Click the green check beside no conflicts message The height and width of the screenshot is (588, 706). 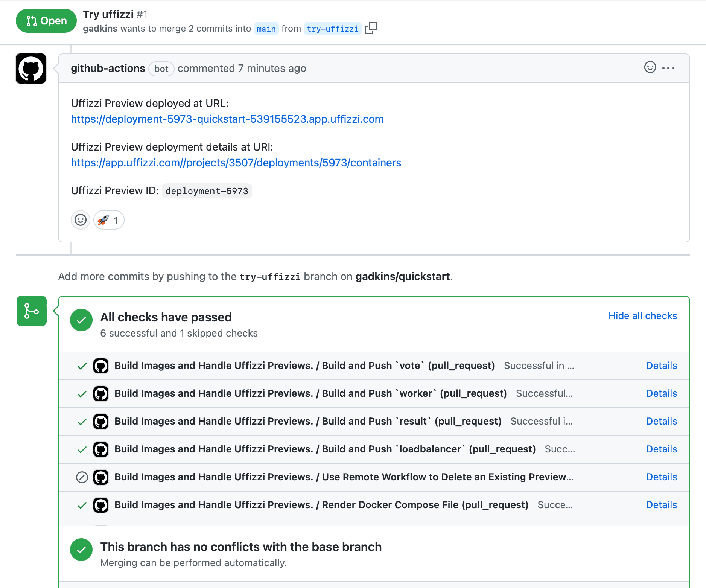pos(81,550)
